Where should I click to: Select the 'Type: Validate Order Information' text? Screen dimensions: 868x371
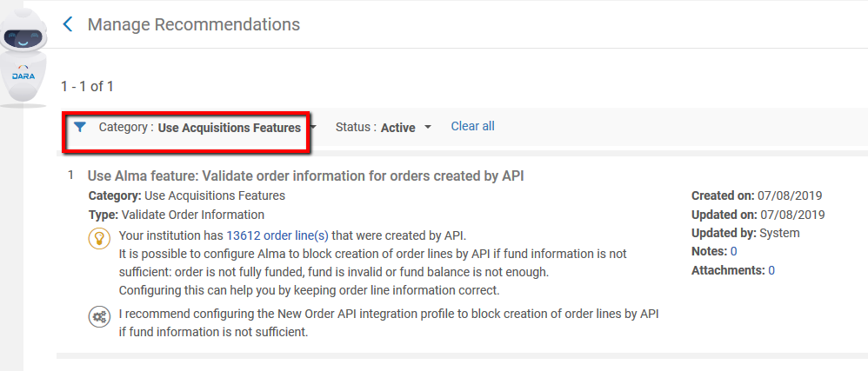176,215
